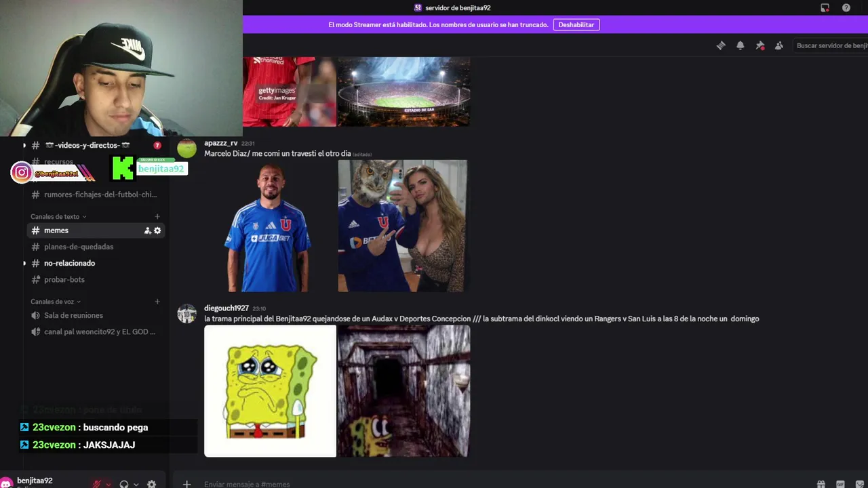Open getty images red jersey image

(x=290, y=91)
